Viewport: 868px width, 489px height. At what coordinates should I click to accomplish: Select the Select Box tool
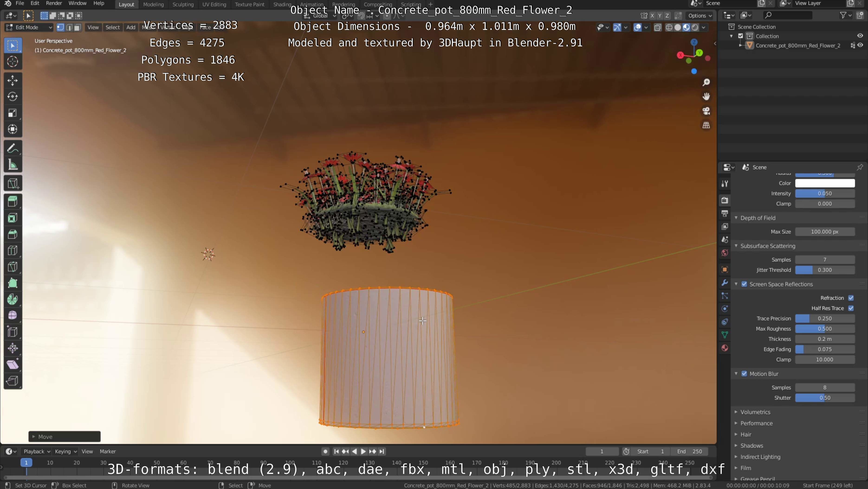pos(13,45)
